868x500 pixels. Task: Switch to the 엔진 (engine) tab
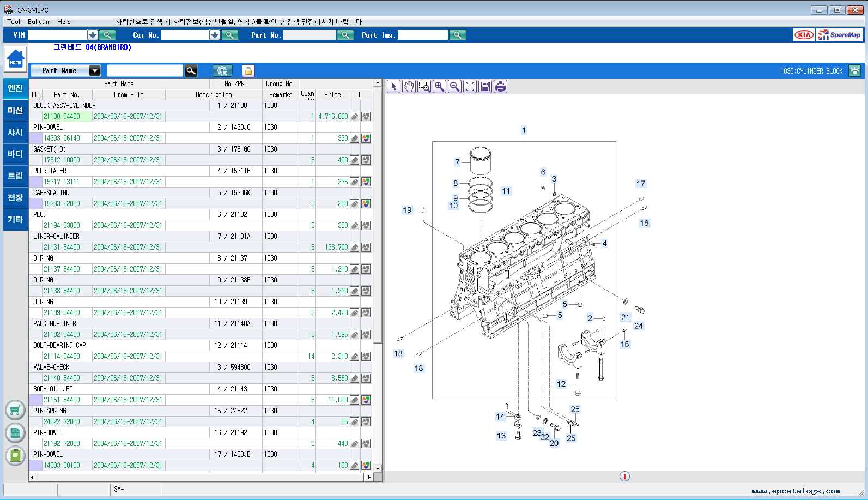[15, 88]
